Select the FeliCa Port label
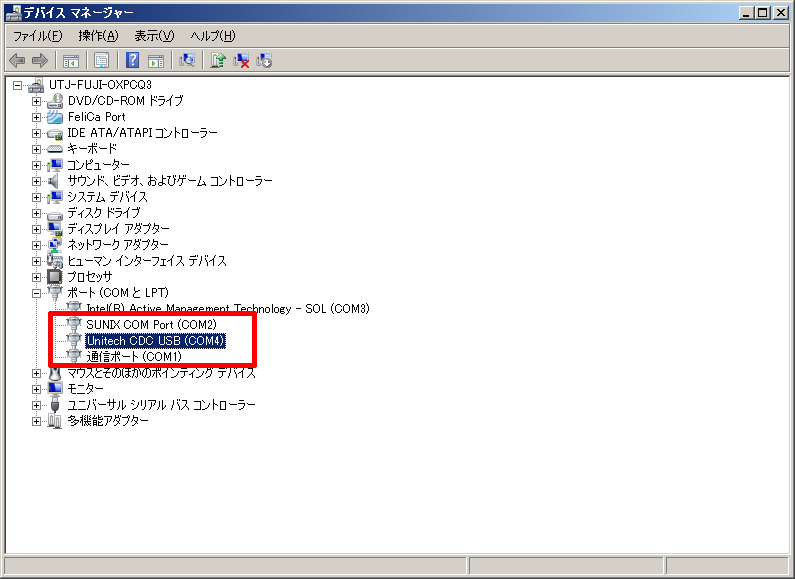Screen dimensions: 795x579 tap(96, 117)
